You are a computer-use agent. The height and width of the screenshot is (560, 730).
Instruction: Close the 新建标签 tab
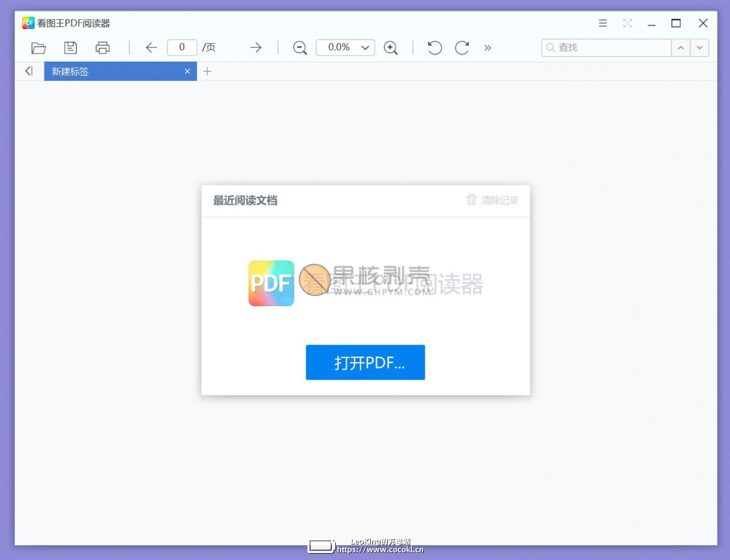187,71
